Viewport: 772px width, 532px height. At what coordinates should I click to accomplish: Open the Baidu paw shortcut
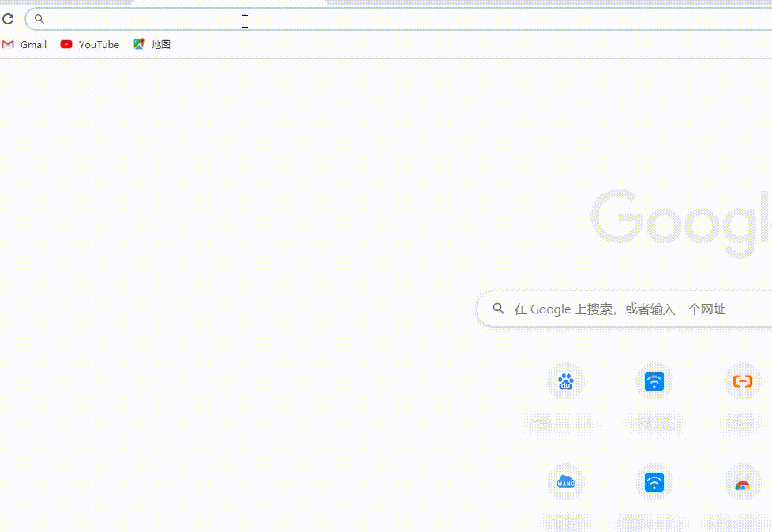point(566,382)
